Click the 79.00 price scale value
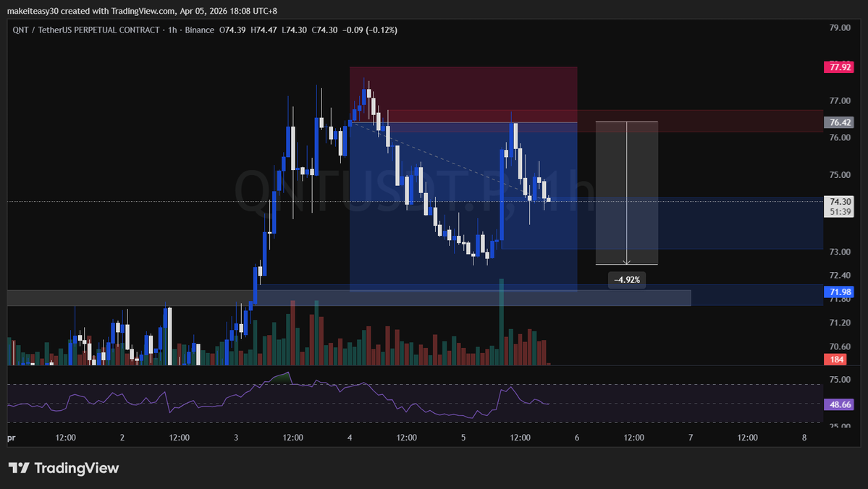The image size is (868, 489). point(840,27)
